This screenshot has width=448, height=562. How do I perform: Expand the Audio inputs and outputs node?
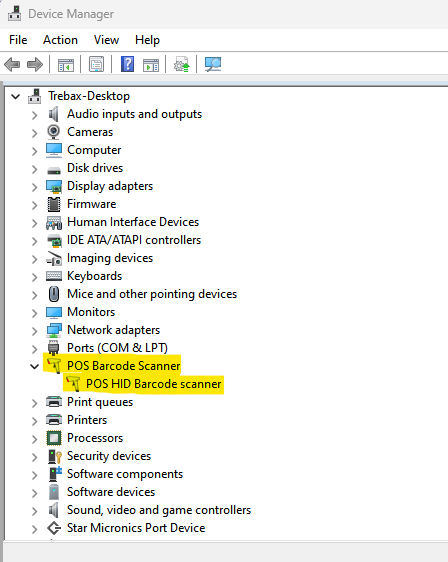pos(34,115)
